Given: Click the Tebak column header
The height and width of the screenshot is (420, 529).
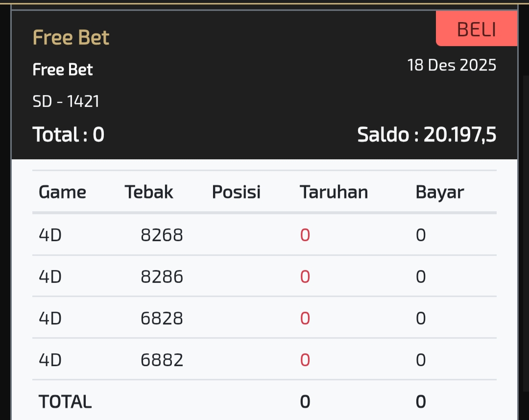Looking at the screenshot, I should 149,192.
